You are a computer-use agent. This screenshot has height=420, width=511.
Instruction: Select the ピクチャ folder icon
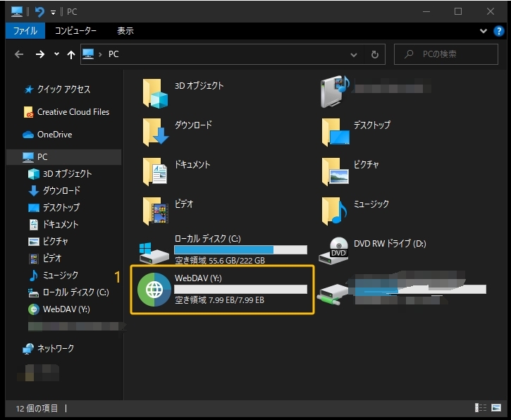point(335,171)
